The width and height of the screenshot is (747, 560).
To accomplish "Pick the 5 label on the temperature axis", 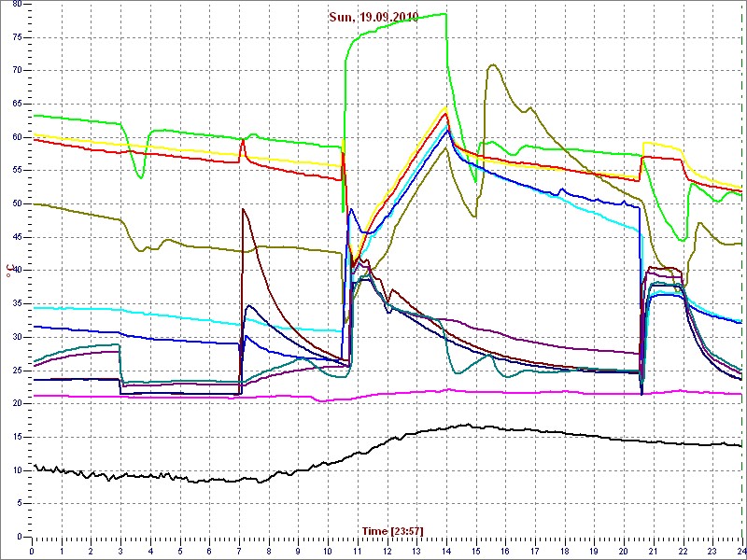I will click(x=18, y=503).
